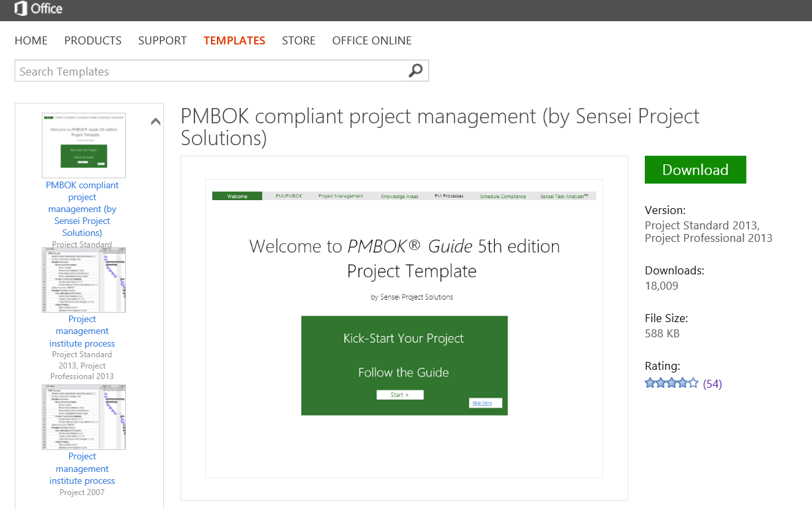Image resolution: width=812 pixels, height=509 pixels.
Task: Click the Start > button in preview
Action: point(399,395)
